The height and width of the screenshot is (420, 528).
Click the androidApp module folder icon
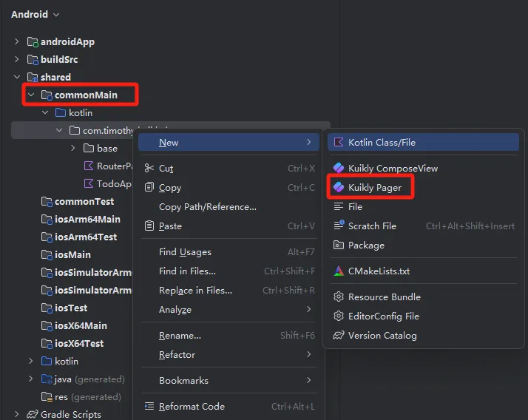click(33, 41)
